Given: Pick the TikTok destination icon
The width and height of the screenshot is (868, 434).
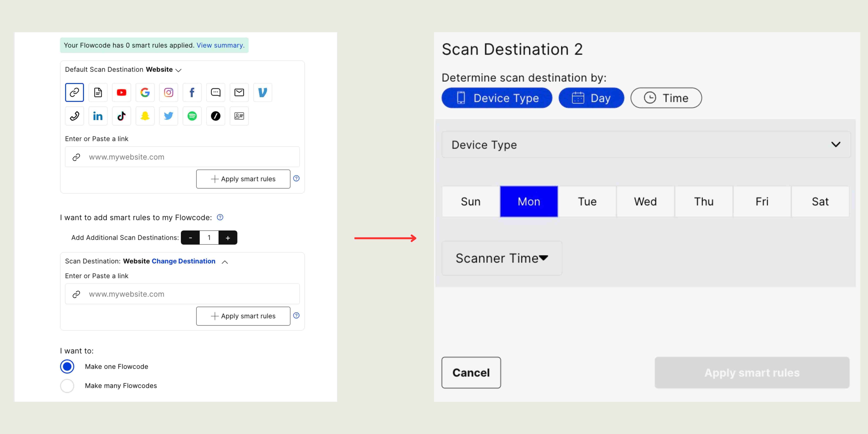Looking at the screenshot, I should [121, 116].
